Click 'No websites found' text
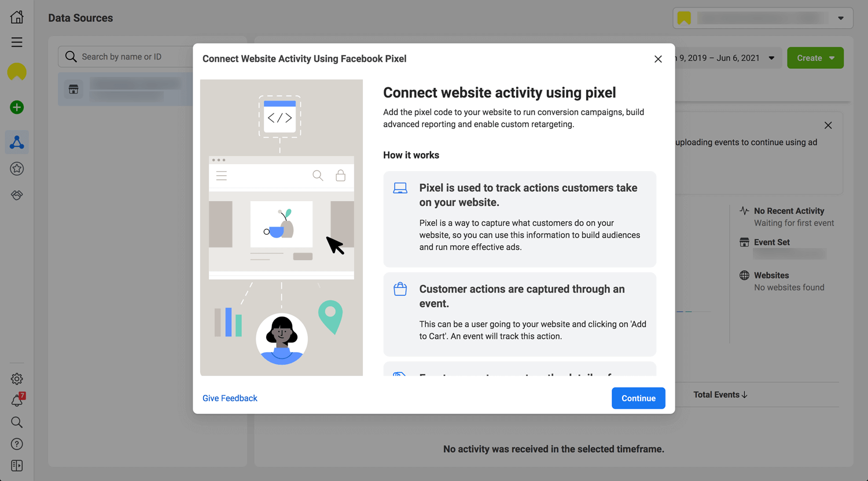 (789, 287)
